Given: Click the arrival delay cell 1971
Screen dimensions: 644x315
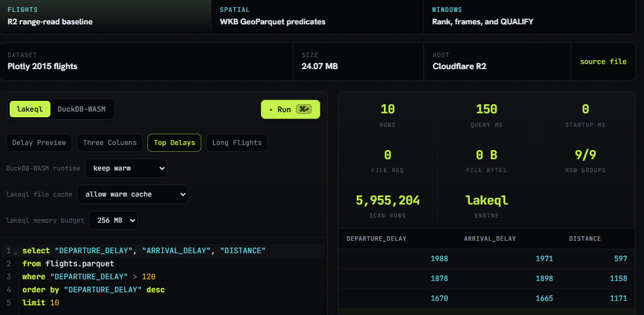Looking at the screenshot, I should click(544, 259).
